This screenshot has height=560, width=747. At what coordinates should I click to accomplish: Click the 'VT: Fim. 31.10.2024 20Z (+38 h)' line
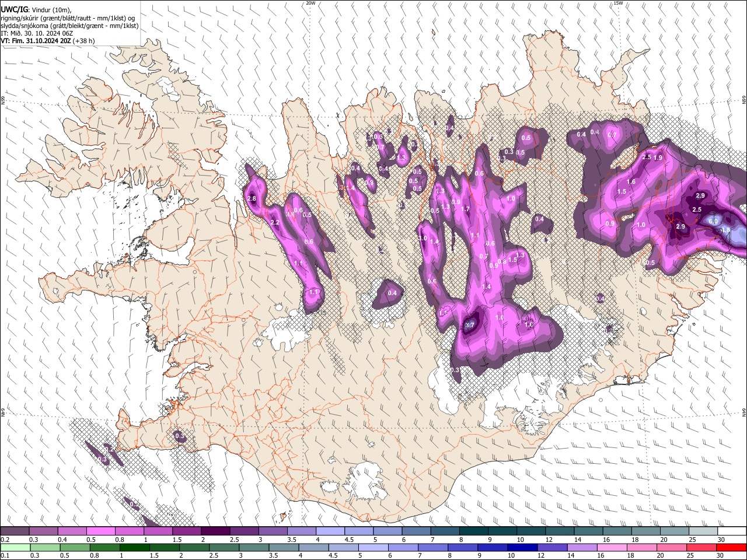pos(48,41)
